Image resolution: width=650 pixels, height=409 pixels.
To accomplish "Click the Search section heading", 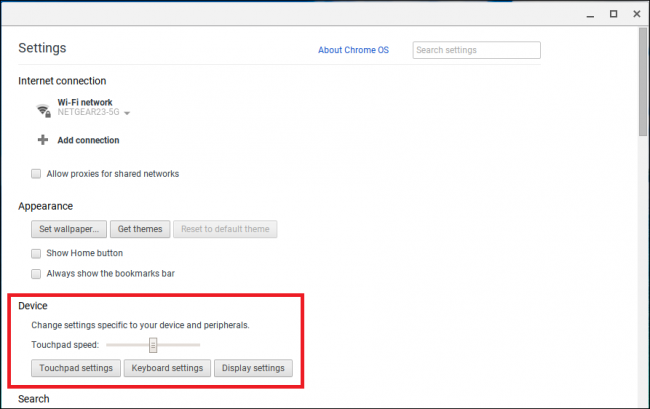I will [34, 399].
